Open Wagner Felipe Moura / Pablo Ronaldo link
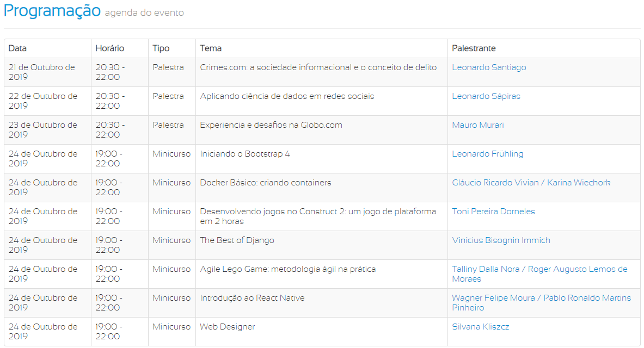This screenshot has height=348, width=644. point(541,298)
